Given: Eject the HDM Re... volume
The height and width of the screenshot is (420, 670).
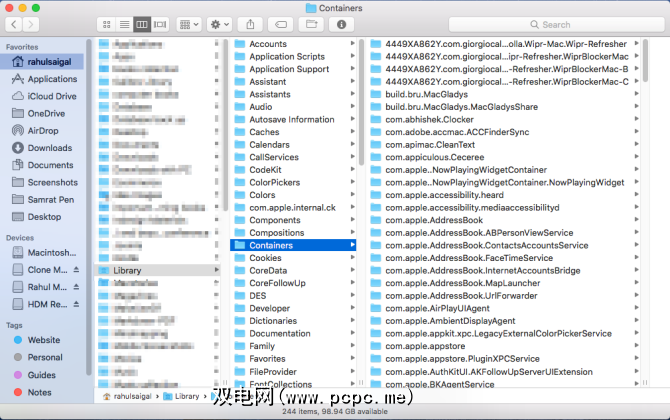Looking at the screenshot, I should [x=76, y=304].
